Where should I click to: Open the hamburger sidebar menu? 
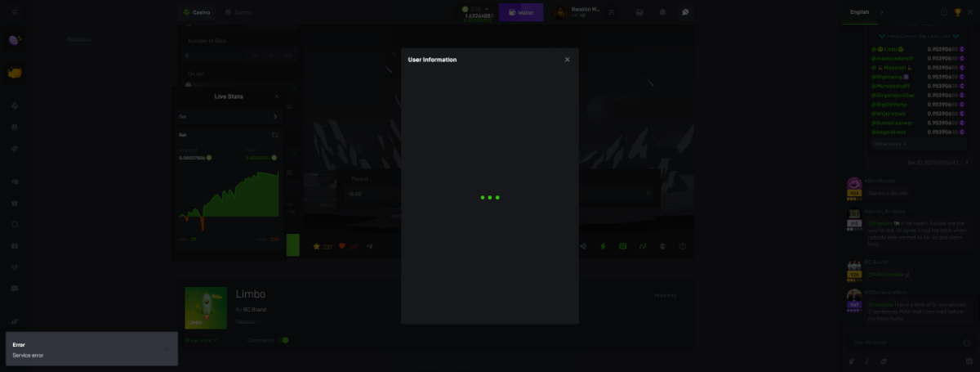[14, 12]
